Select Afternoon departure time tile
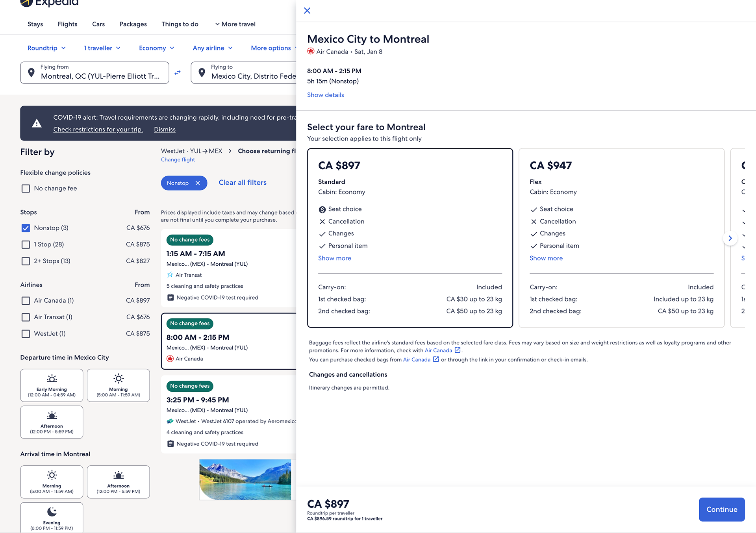The height and width of the screenshot is (533, 756). (52, 422)
